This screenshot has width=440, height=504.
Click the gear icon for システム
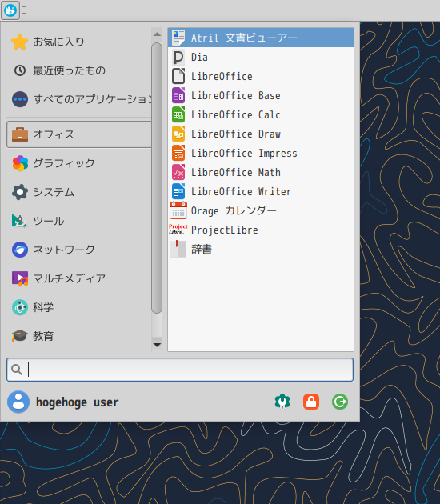[20, 192]
